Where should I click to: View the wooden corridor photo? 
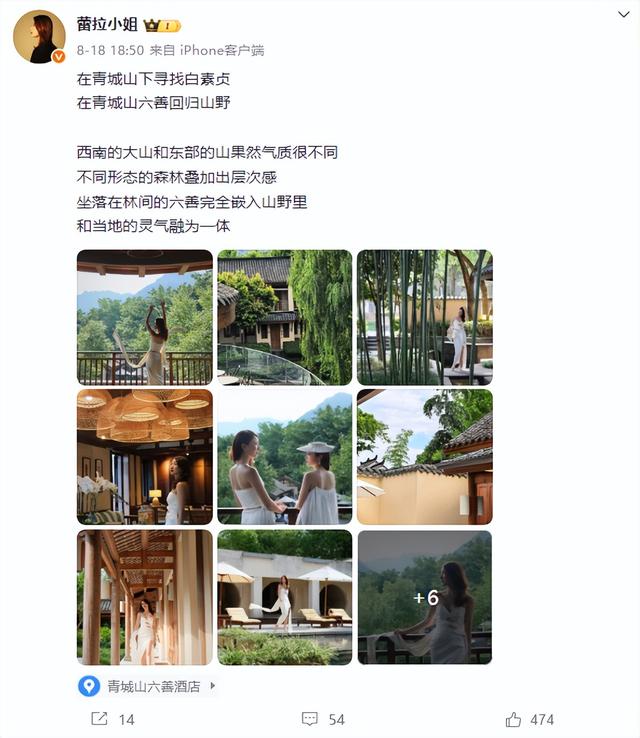click(x=145, y=597)
